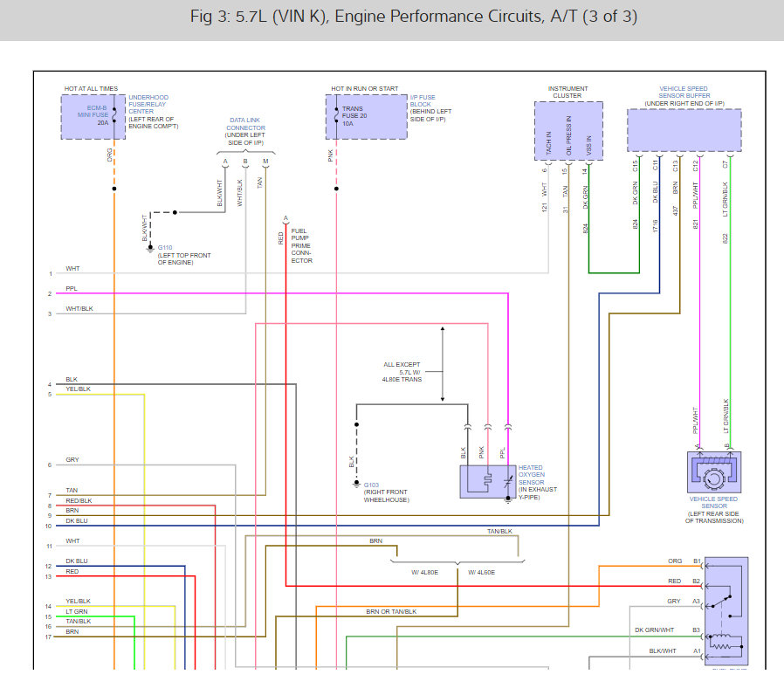Image resolution: width=784 pixels, height=695 pixels.
Task: Select wire 7 'TAN' label
Action: pos(72,491)
